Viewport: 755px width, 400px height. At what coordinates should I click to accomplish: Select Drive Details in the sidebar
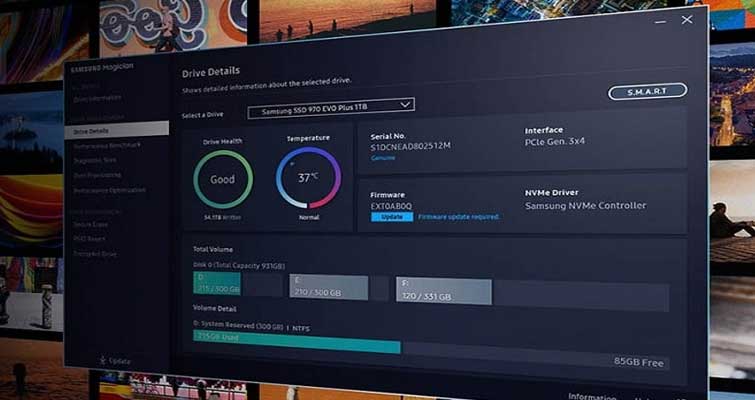click(x=117, y=130)
